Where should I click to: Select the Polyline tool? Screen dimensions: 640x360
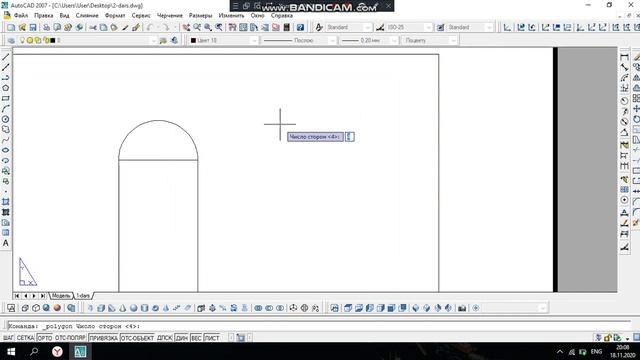point(5,78)
